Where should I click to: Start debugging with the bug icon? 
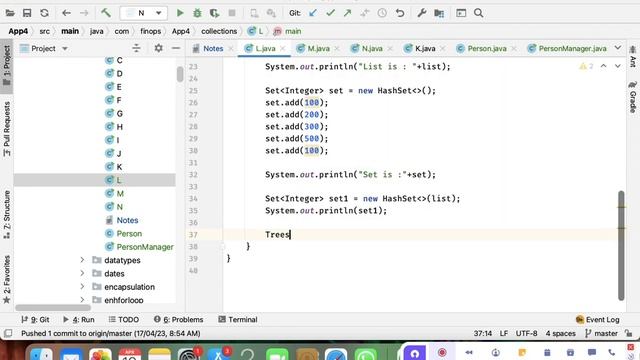[x=197, y=13]
